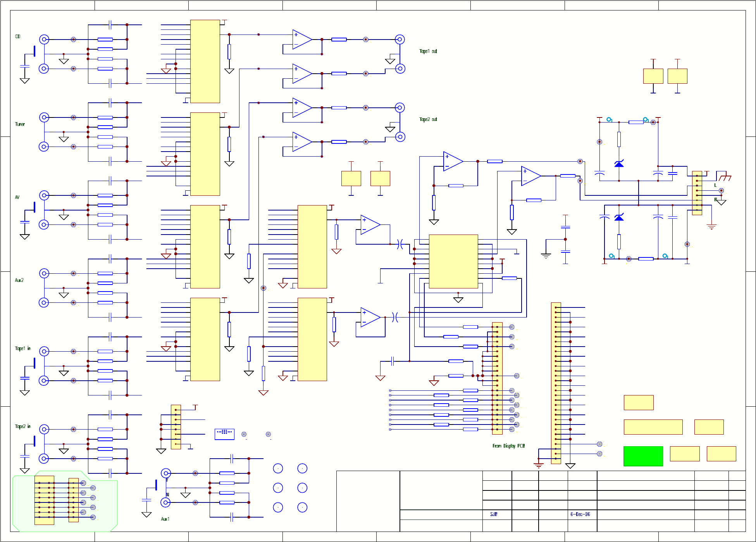Select the 'Aux2' input label

19,280
